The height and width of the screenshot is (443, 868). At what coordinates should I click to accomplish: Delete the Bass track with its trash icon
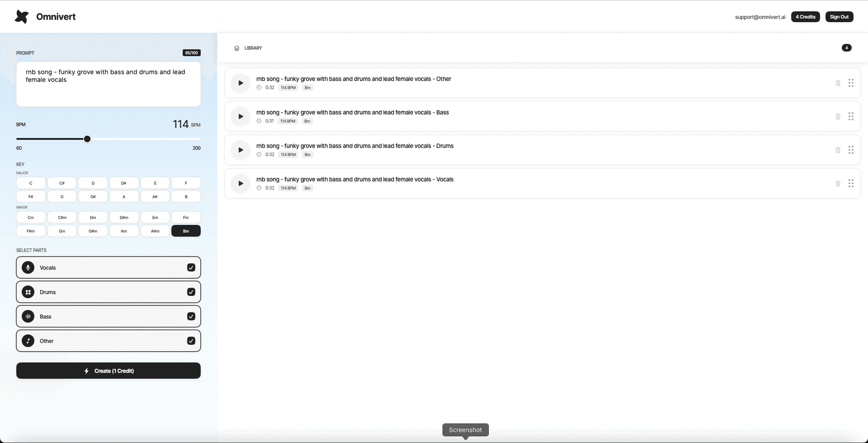[838, 116]
